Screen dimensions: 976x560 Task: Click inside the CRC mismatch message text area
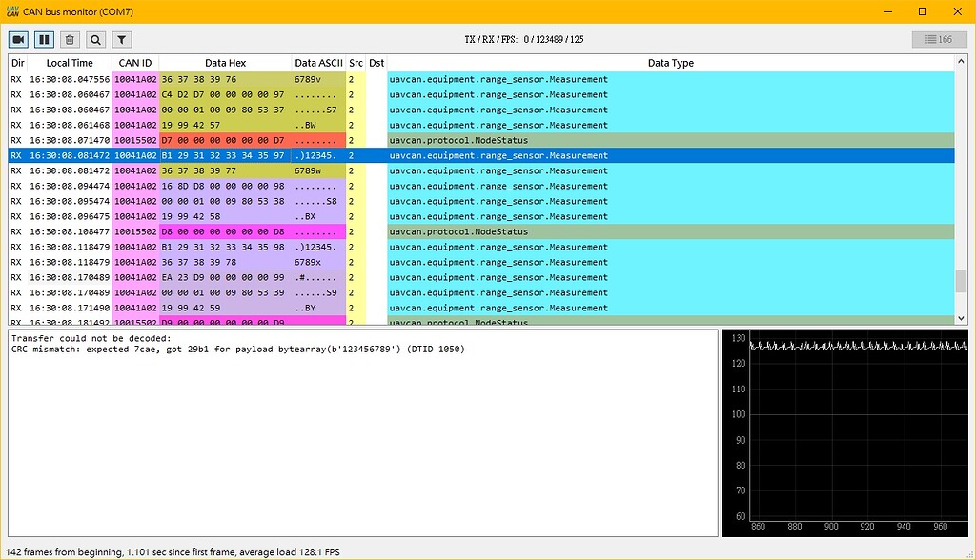click(x=362, y=429)
